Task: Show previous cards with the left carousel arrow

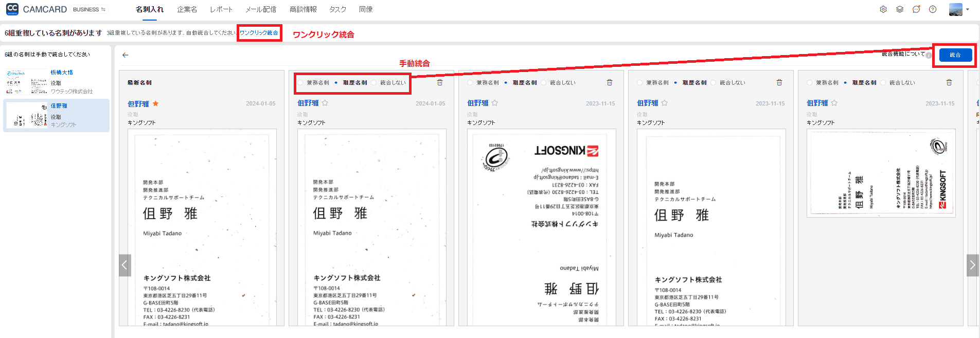Action: tap(124, 265)
